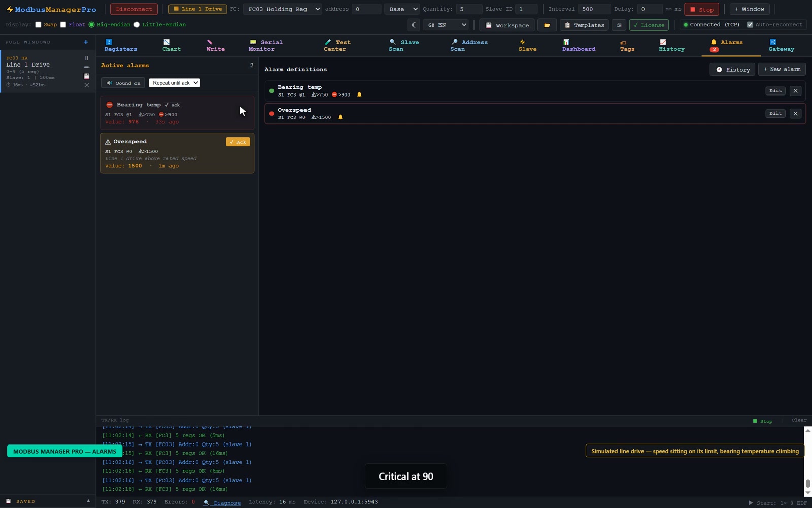812x508 pixels.
Task: Open workspace folder icon
Action: [x=547, y=25]
